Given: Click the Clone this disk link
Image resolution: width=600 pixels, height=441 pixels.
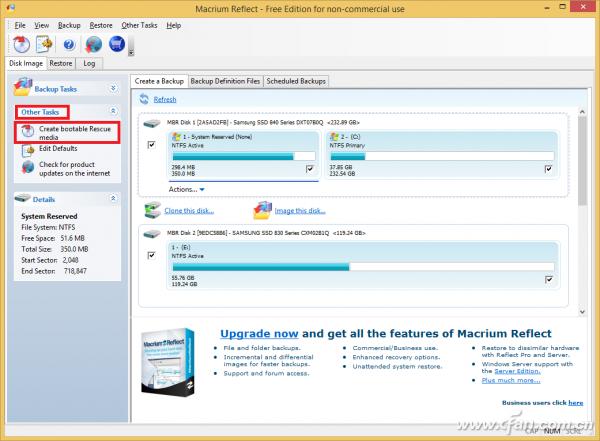Looking at the screenshot, I should click(x=189, y=211).
